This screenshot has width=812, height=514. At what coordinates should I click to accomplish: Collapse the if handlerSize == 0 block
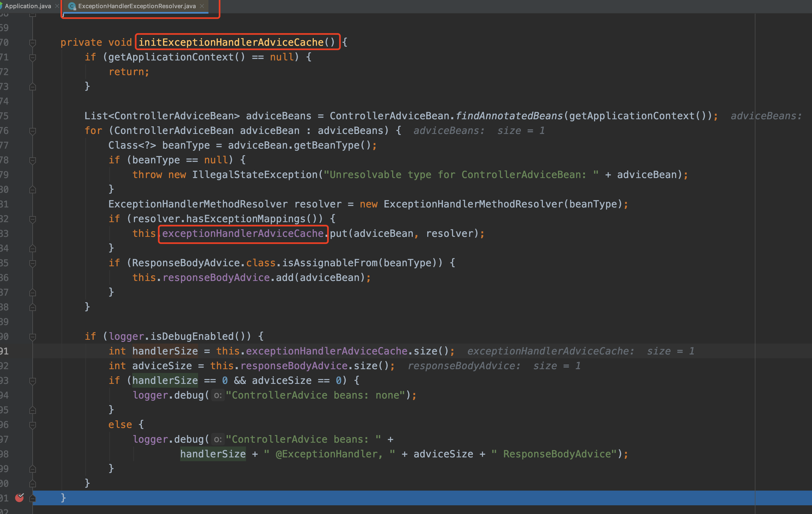tap(33, 381)
